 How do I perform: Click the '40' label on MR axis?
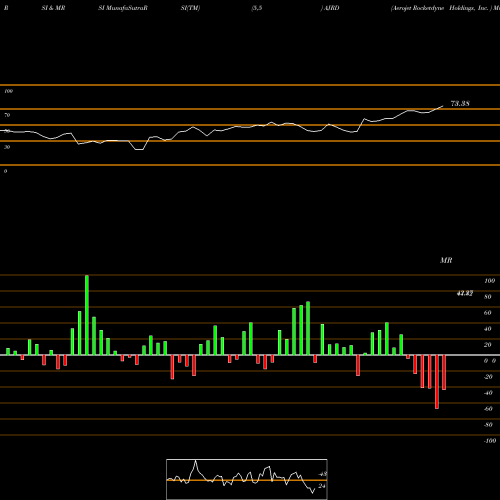(488, 329)
